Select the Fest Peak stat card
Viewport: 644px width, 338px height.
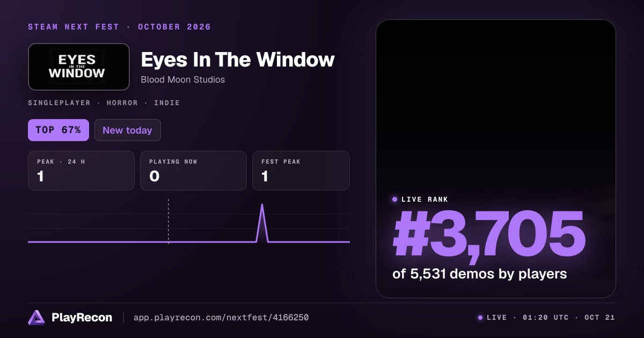[301, 171]
